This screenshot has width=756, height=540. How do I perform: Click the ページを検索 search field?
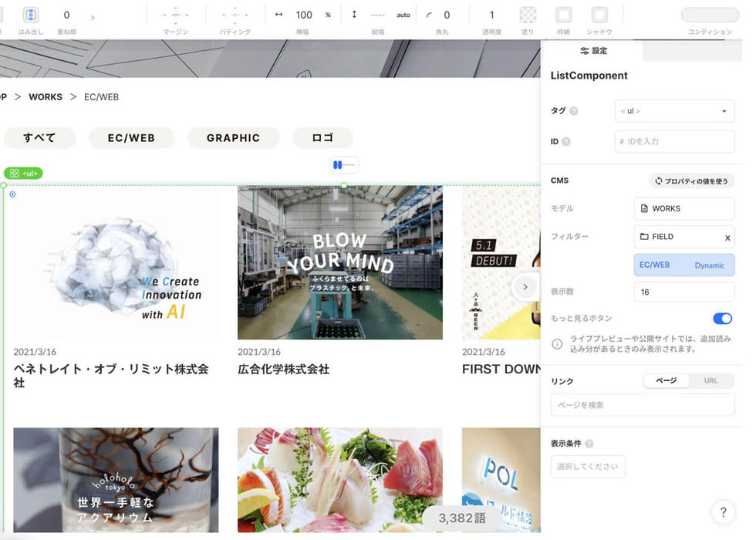pyautogui.click(x=642, y=405)
